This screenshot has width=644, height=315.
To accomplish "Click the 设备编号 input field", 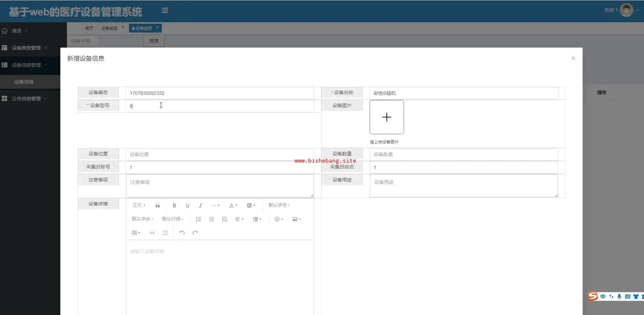I will [220, 93].
